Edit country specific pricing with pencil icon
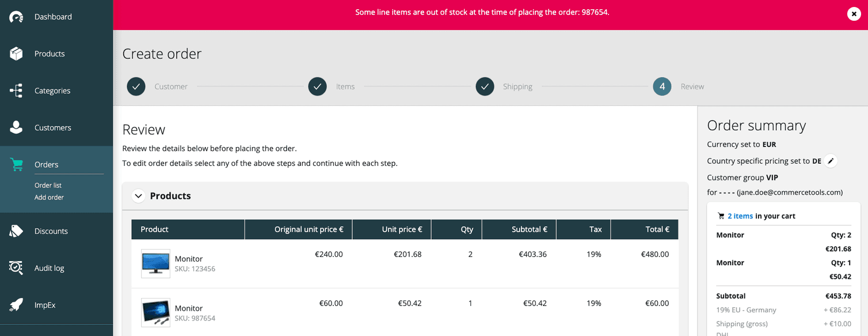The height and width of the screenshot is (336, 868). pos(830,161)
